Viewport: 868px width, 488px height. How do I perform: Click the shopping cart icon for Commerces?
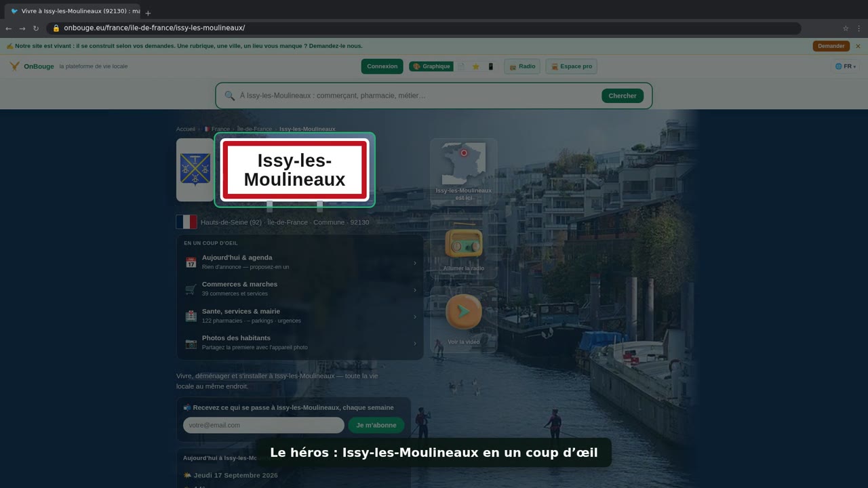pos(191,289)
